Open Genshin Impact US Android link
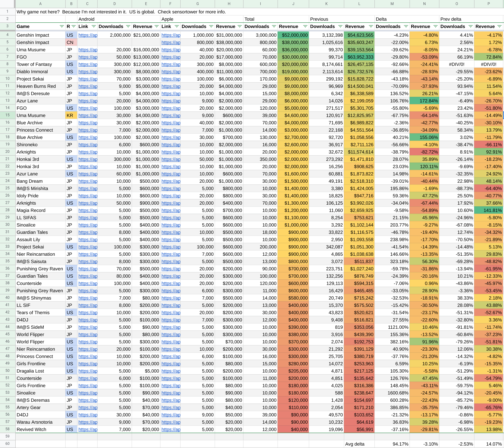 (x=88, y=35)
